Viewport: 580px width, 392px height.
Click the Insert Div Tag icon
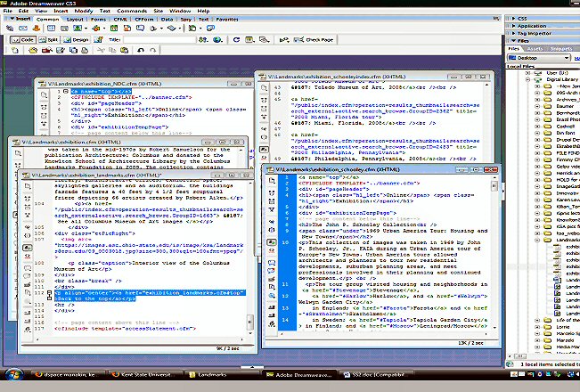[64, 29]
